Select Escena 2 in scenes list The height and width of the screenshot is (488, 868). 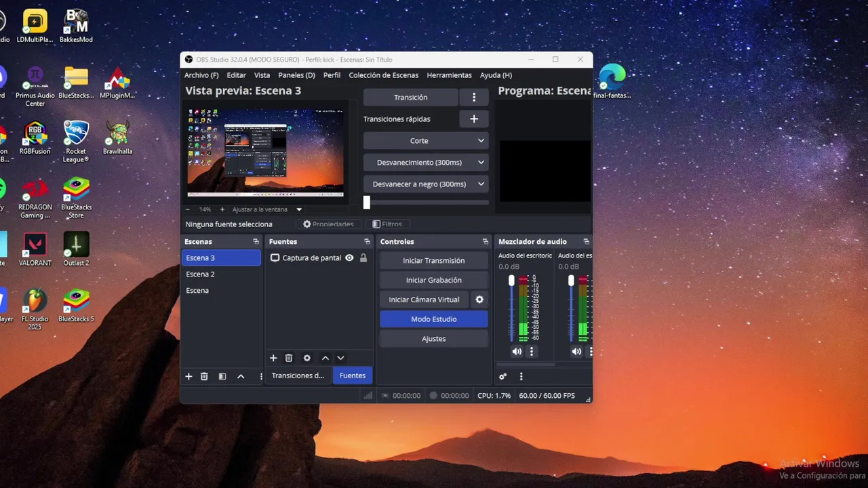pos(221,274)
